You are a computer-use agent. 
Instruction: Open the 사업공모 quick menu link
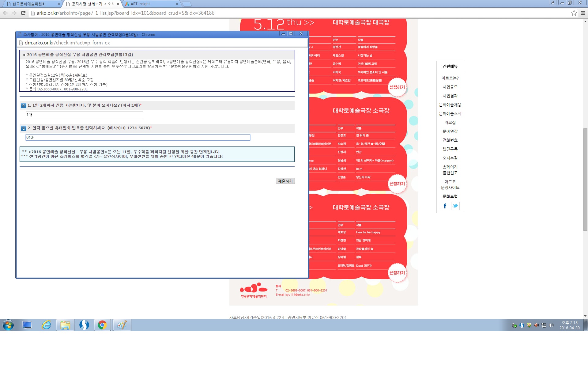[450, 87]
